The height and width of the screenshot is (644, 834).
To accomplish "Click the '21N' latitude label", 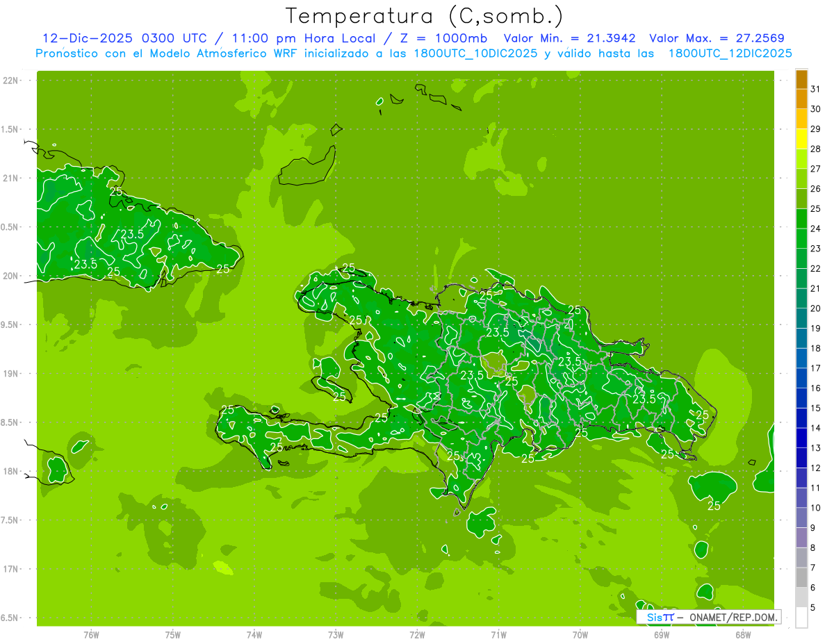I will tap(11, 178).
